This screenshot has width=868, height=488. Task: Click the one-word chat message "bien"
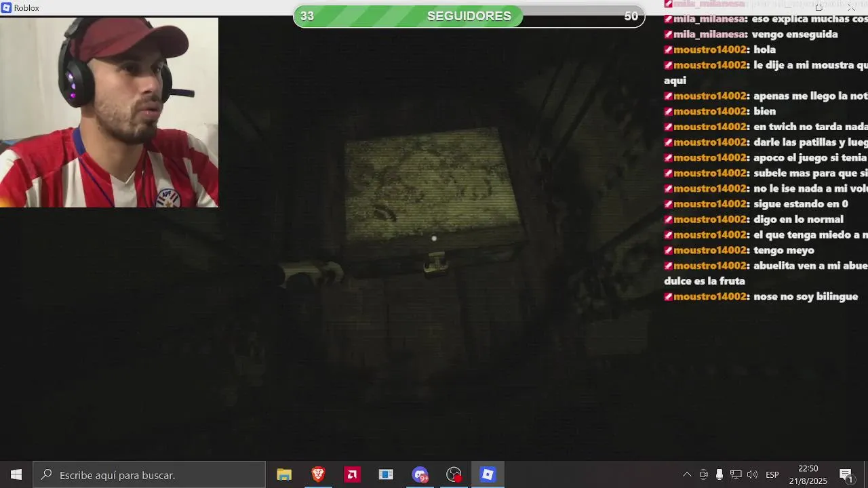(764, 111)
